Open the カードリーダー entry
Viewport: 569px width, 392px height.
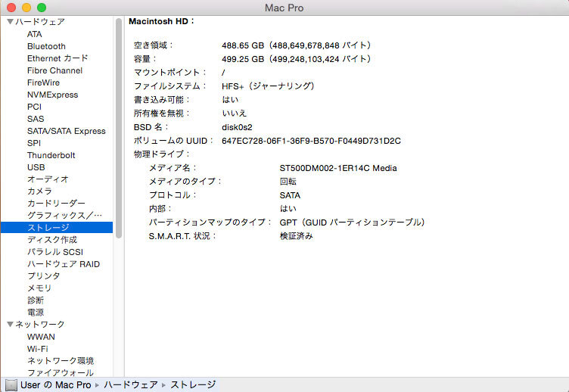56,204
